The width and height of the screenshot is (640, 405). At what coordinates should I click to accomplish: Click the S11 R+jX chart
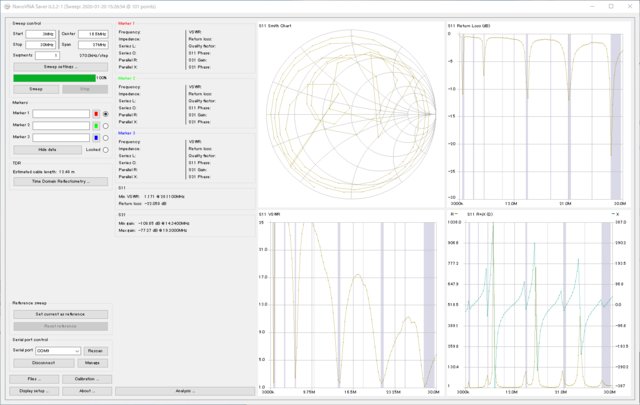click(539, 303)
